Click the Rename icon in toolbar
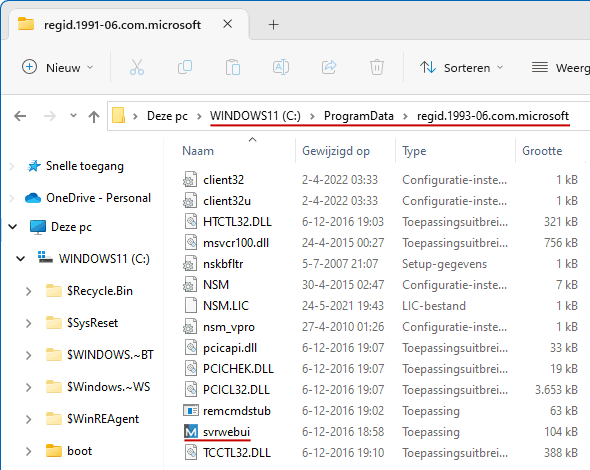590x470 pixels. tap(281, 67)
